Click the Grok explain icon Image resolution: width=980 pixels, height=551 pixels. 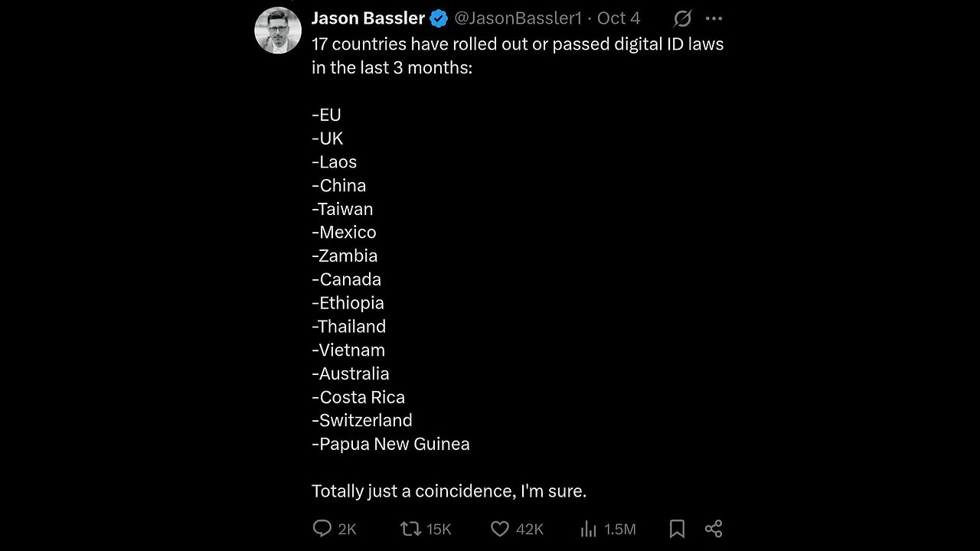tap(681, 18)
